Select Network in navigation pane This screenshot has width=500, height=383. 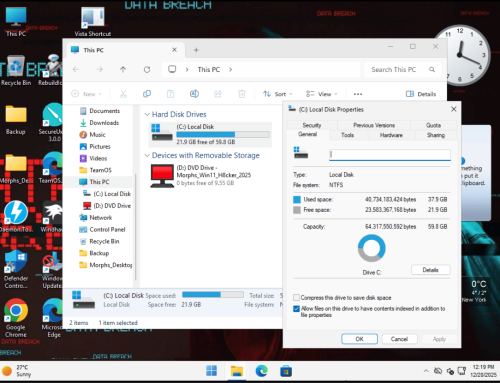point(96,218)
